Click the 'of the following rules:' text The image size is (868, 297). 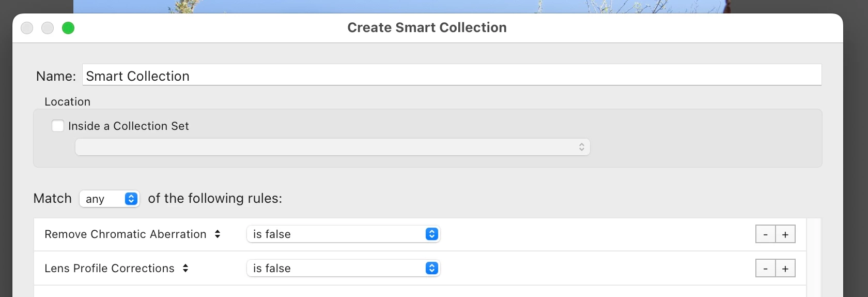tap(215, 198)
